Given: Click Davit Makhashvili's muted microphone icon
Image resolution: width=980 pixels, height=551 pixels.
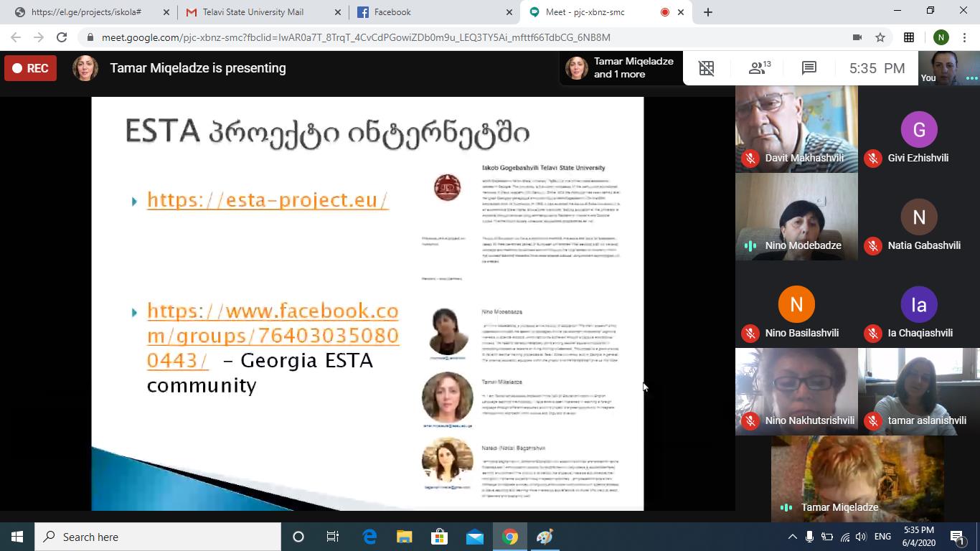Looking at the screenshot, I should tap(750, 159).
